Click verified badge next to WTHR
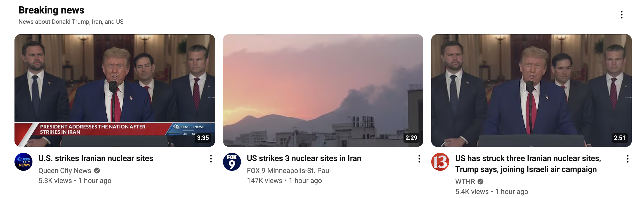This screenshot has height=198, width=644. (480, 182)
